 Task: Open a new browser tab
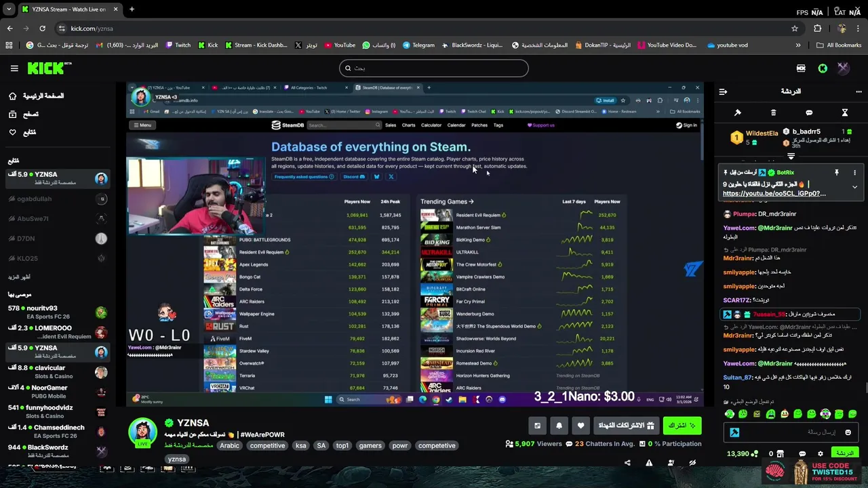[132, 9]
